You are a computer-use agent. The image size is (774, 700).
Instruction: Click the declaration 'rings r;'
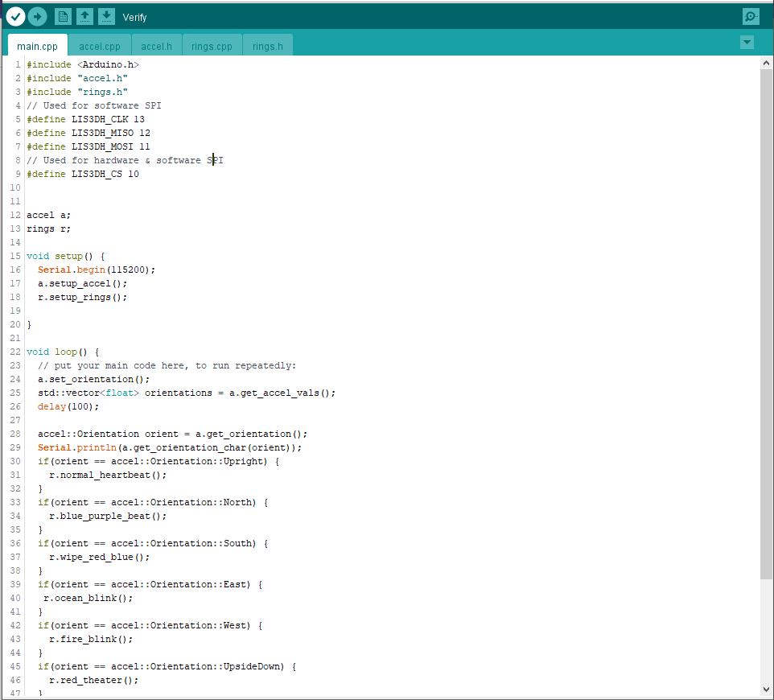[48, 229]
